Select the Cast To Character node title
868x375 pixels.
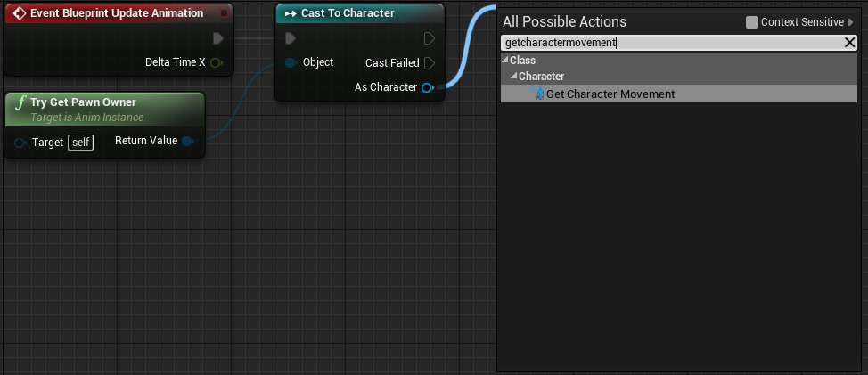pyautogui.click(x=348, y=12)
